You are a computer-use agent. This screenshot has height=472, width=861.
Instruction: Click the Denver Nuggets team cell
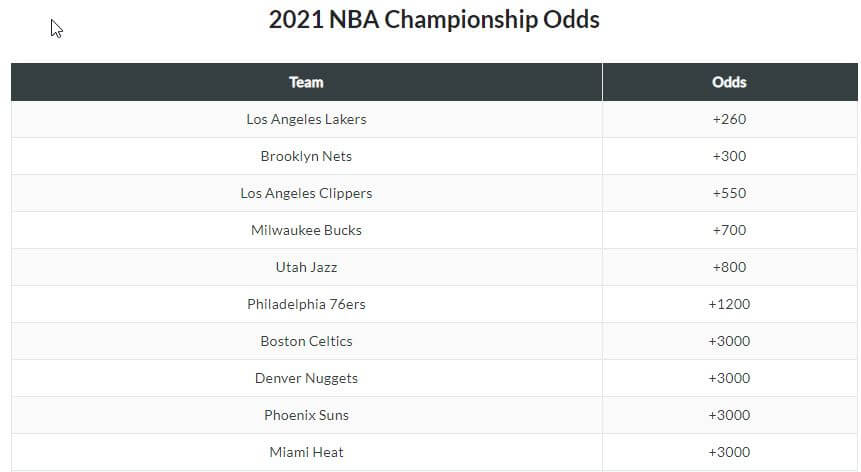point(306,378)
